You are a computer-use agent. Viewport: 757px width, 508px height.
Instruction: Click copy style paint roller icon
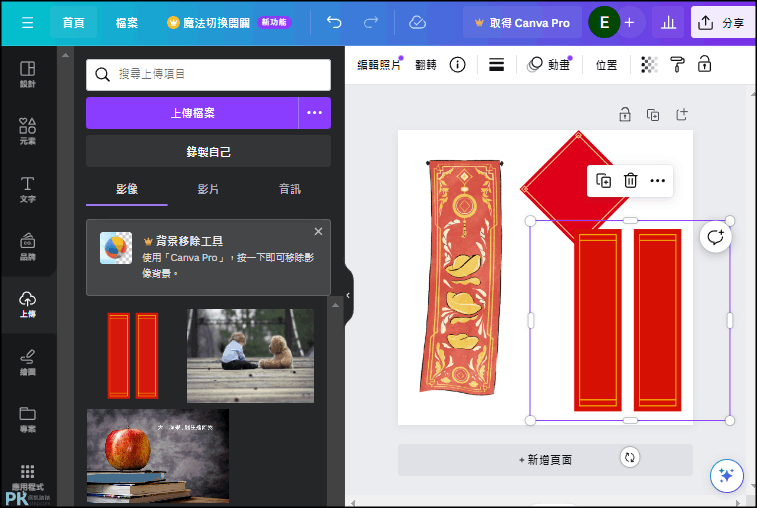pos(677,65)
